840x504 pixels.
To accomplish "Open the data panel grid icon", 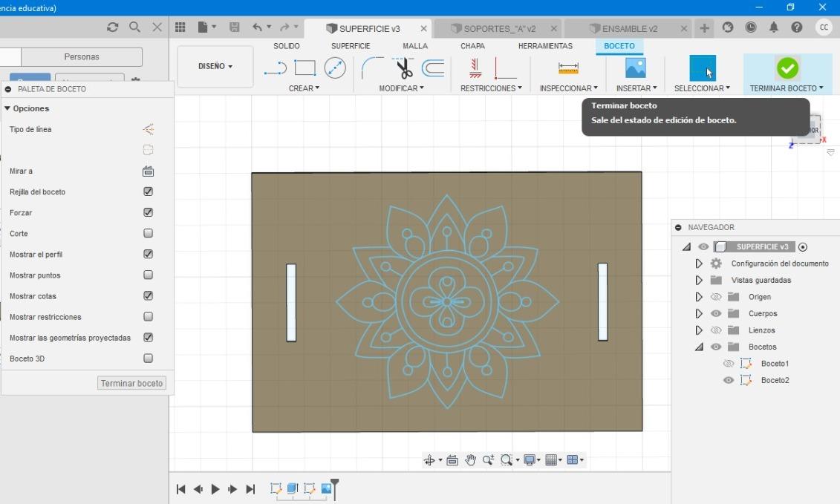I will coord(180,27).
